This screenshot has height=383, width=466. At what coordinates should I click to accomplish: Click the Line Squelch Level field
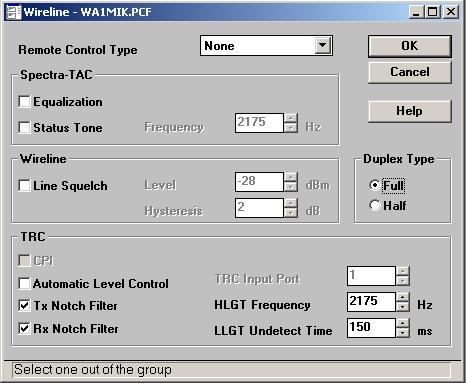tap(259, 182)
